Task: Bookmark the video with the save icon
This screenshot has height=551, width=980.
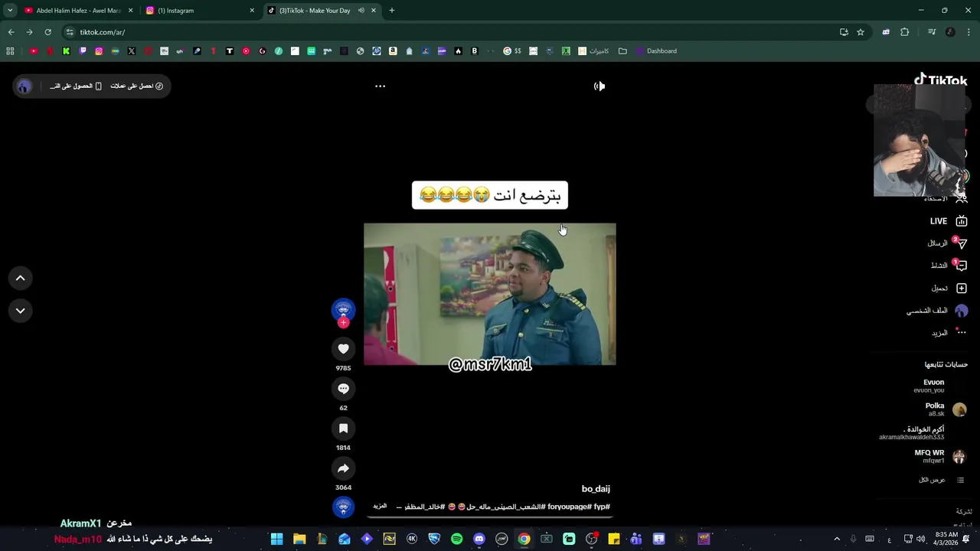Action: tap(343, 429)
